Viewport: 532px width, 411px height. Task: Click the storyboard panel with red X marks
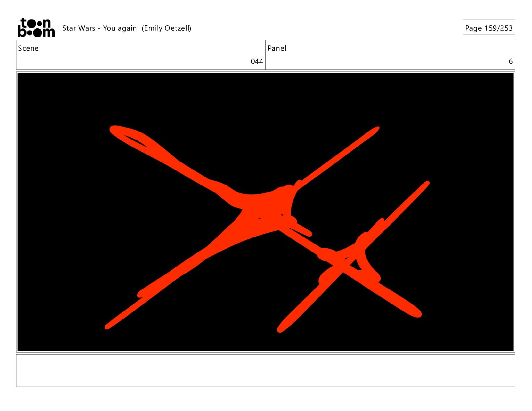(x=265, y=212)
